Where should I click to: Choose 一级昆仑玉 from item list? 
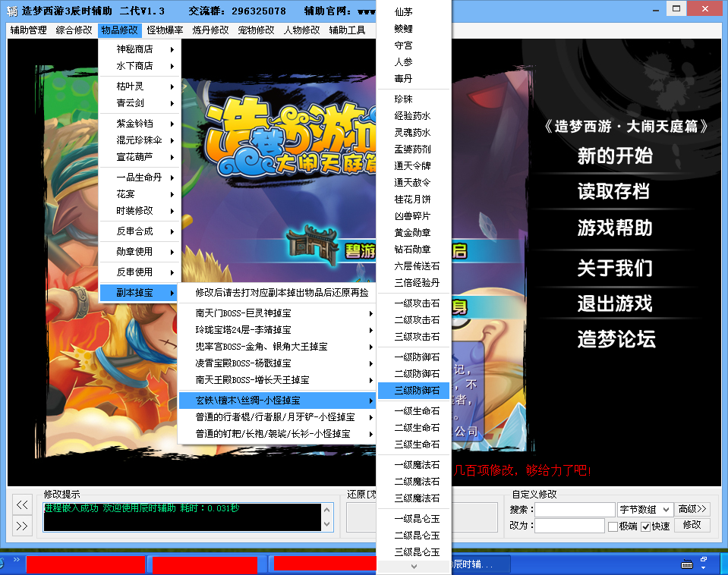click(x=414, y=519)
